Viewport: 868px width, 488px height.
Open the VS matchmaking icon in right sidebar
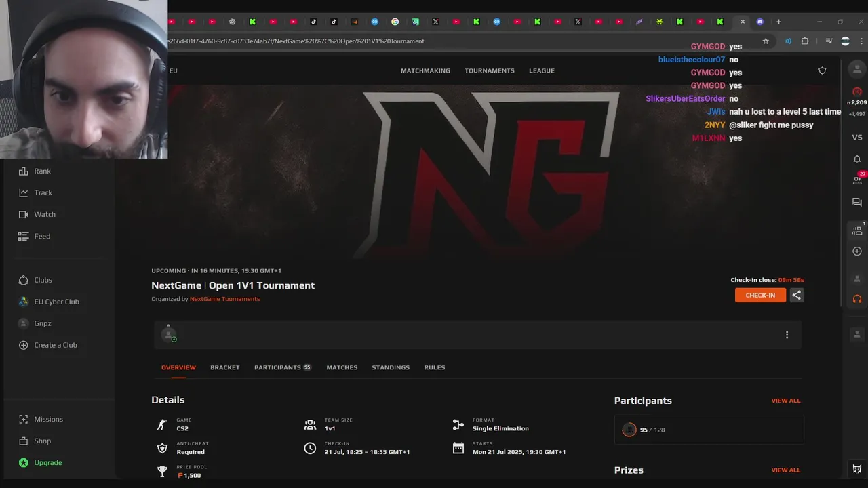(857, 137)
